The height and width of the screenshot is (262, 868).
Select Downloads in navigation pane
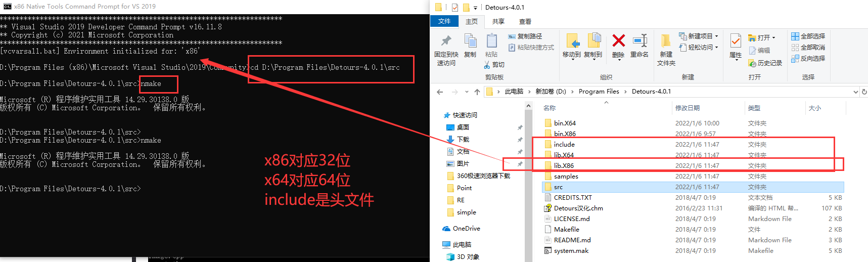[458, 140]
